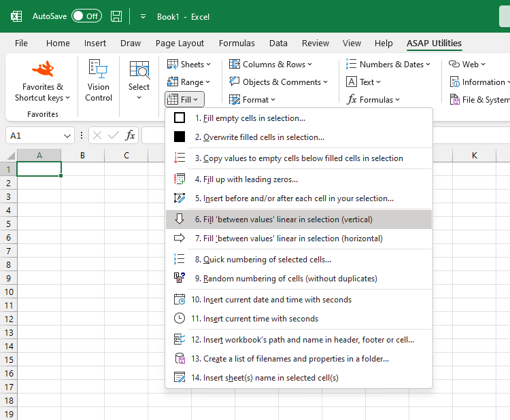Click the Vision Control icon
Image resolution: width=510 pixels, height=420 pixels.
(98, 69)
